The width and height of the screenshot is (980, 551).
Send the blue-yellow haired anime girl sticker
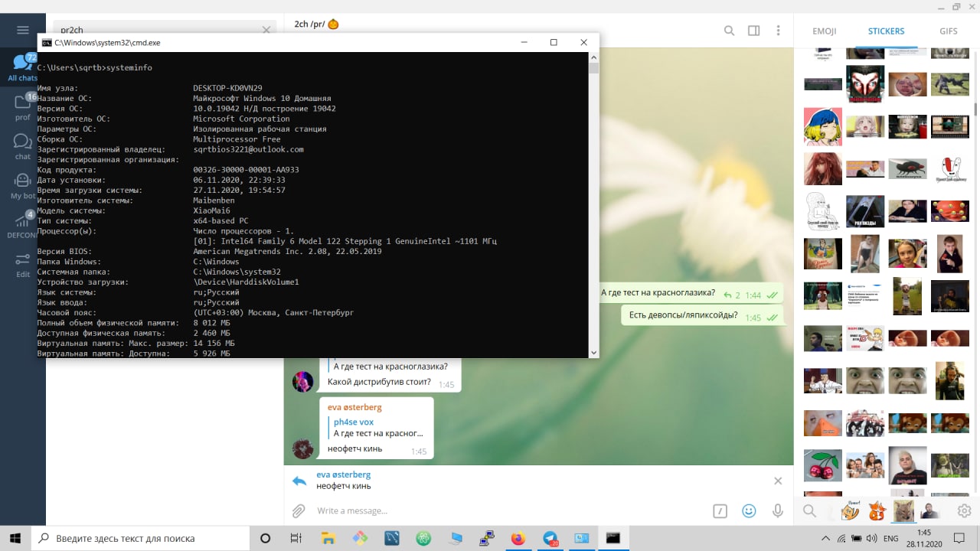click(x=823, y=126)
